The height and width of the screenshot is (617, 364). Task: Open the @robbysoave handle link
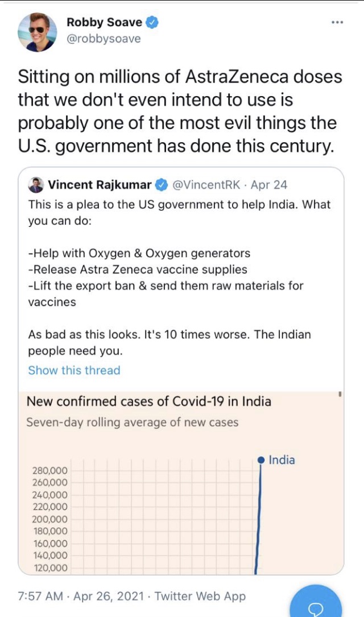(x=104, y=39)
